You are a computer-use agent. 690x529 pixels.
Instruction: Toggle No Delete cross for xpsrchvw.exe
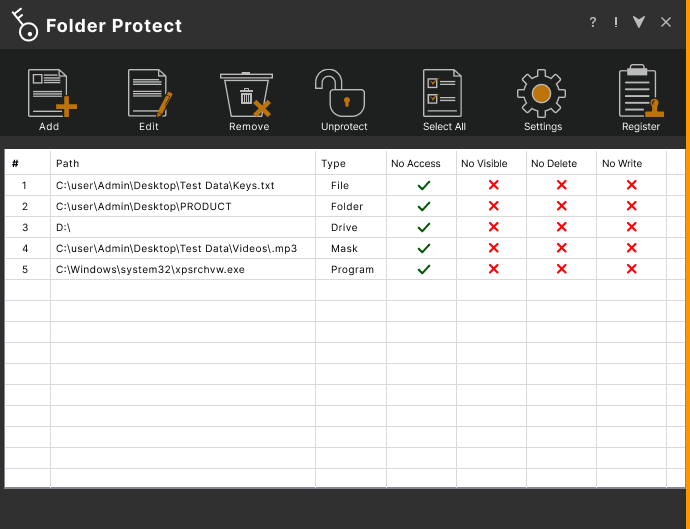point(562,269)
